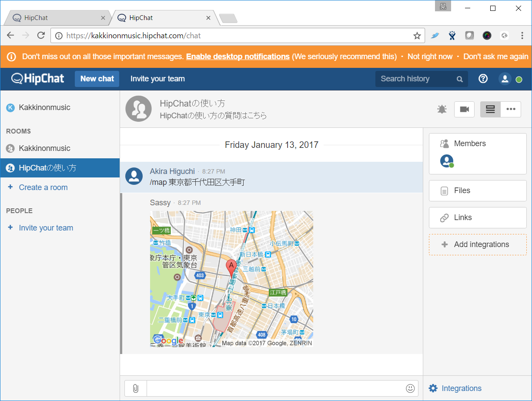Bookmark this page with the star icon
Image resolution: width=532 pixels, height=401 pixels.
(x=417, y=36)
